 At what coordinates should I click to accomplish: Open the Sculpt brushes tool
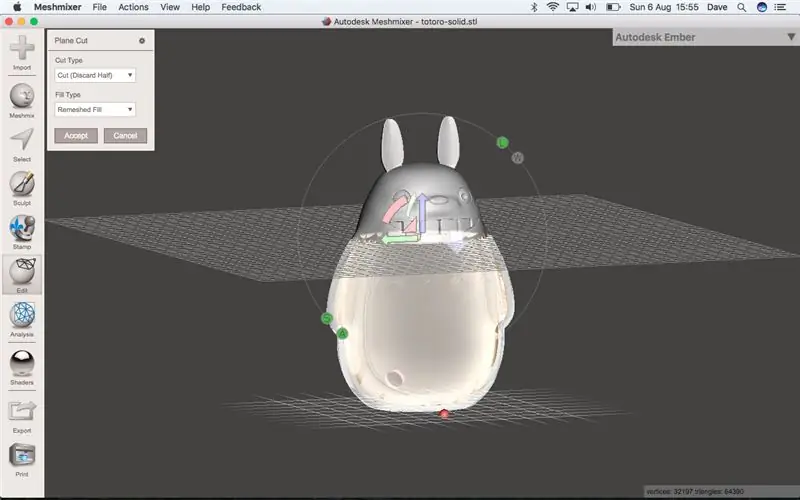pos(22,188)
